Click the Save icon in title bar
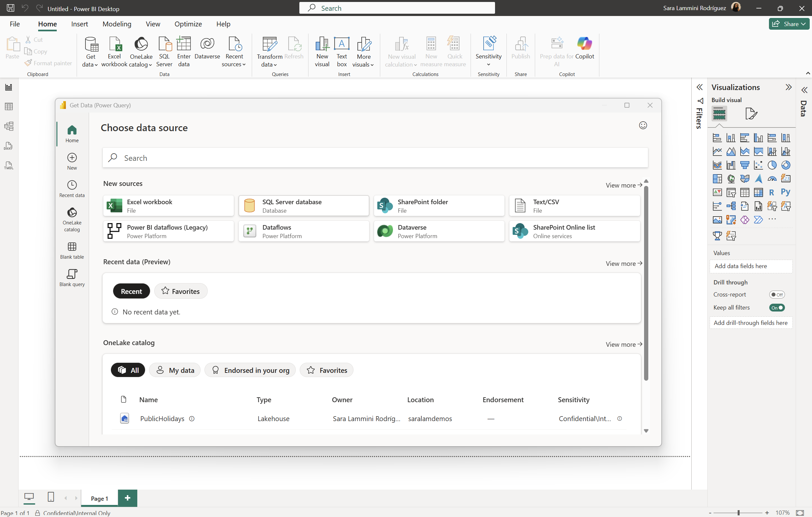Screen dimensions: 812x517 pos(10,8)
